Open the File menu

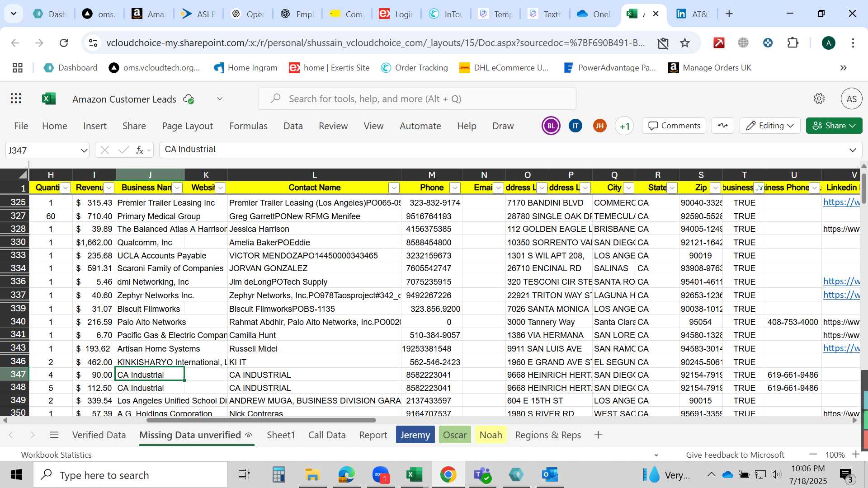[21, 126]
